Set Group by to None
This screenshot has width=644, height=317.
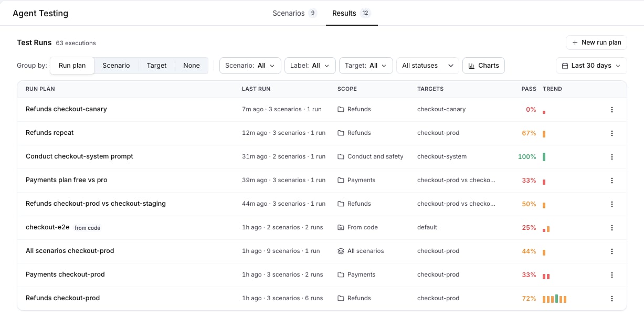pos(192,66)
